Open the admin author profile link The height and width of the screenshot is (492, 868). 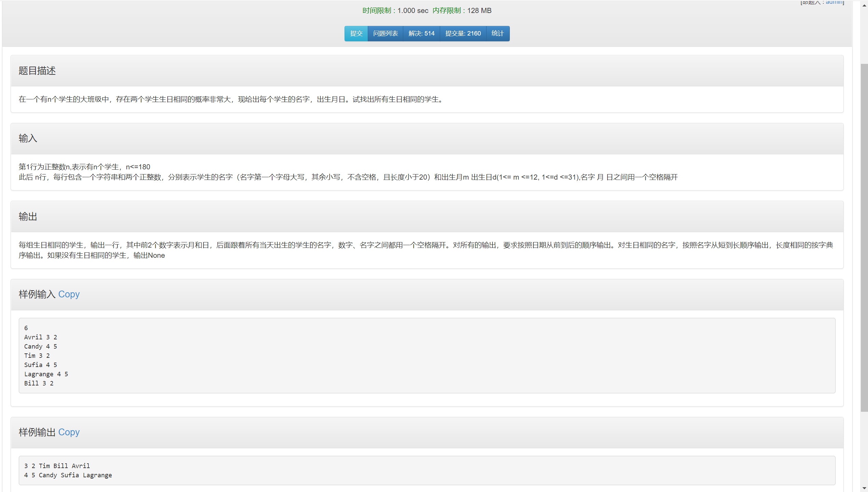coord(834,2)
